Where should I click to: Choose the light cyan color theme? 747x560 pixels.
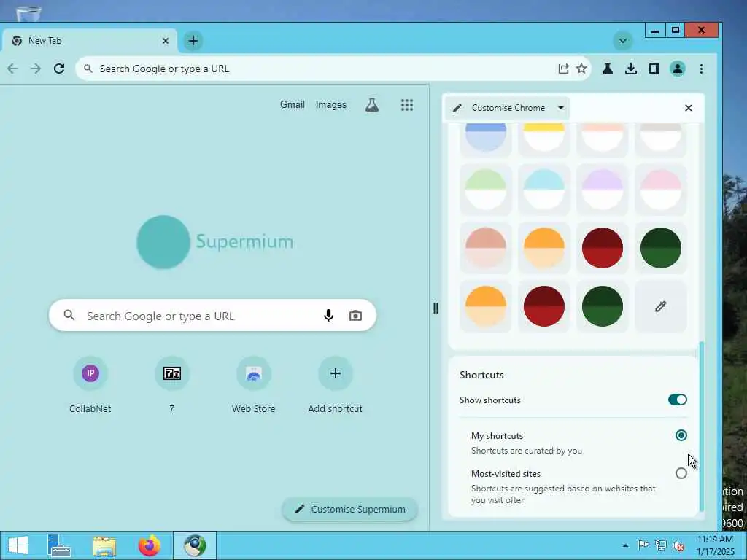coord(543,190)
